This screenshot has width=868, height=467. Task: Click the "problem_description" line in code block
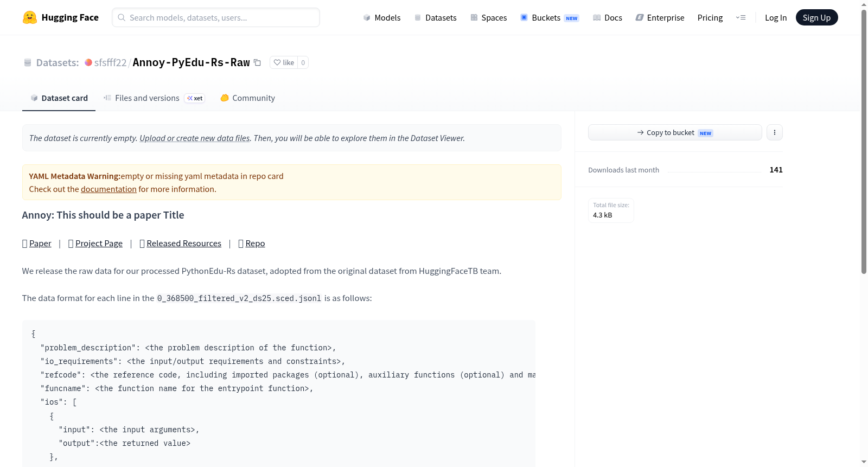188,348
